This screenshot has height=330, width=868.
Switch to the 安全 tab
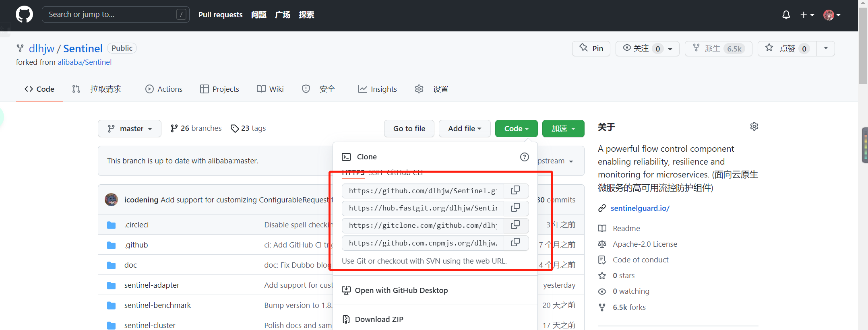point(318,89)
